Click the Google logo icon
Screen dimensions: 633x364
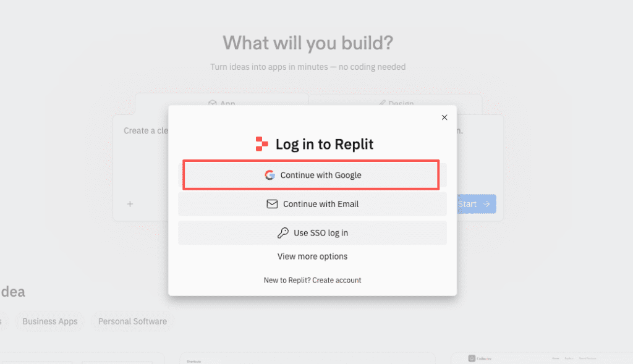(270, 175)
